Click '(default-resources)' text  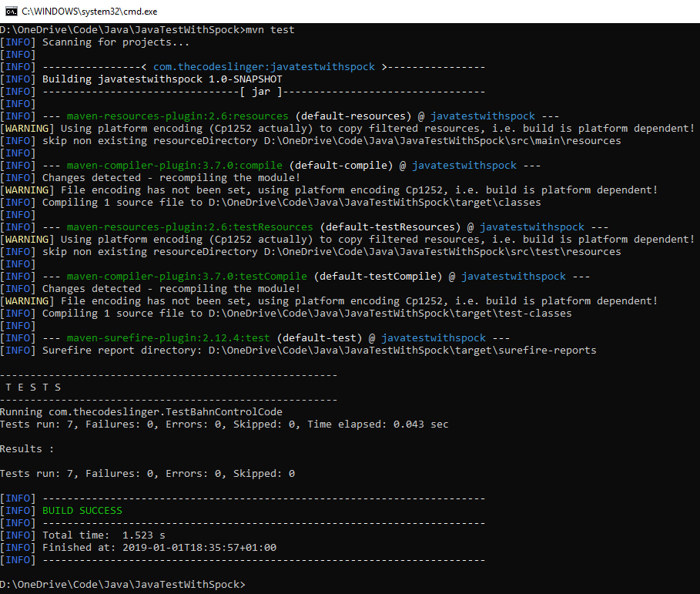click(x=353, y=116)
